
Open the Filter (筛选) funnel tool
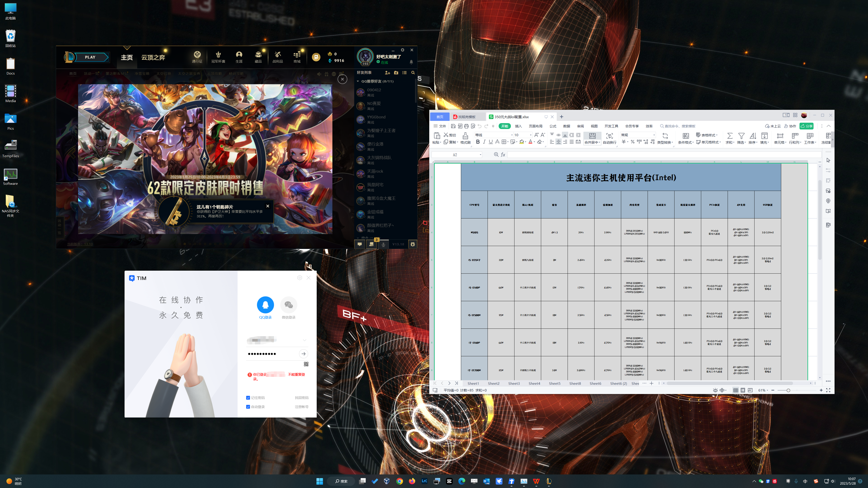pyautogui.click(x=741, y=136)
